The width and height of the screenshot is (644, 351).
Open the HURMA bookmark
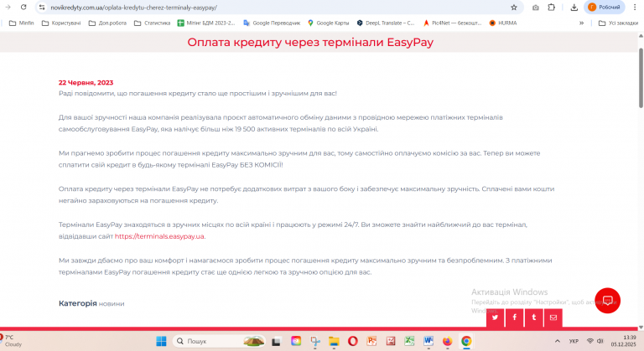(503, 23)
